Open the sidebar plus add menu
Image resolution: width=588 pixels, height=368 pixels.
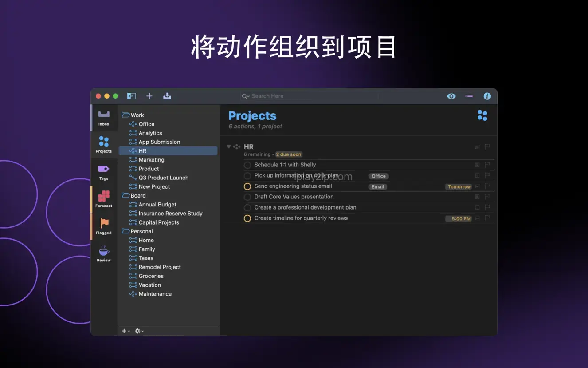pyautogui.click(x=125, y=331)
